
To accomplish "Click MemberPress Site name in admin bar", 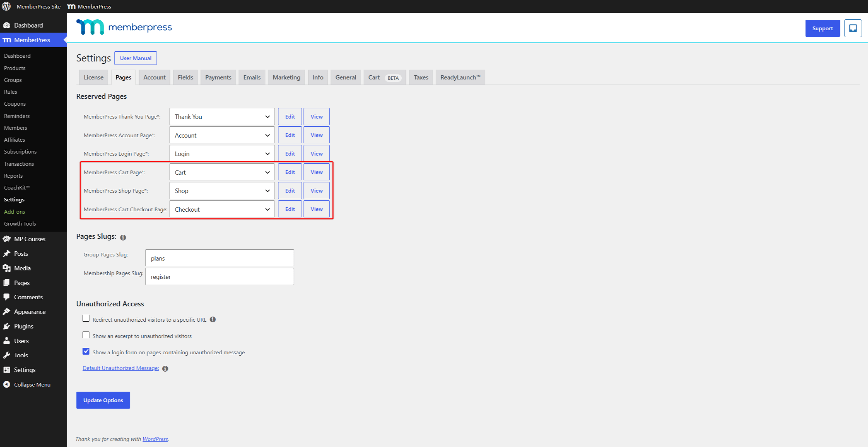I will 38,6.
